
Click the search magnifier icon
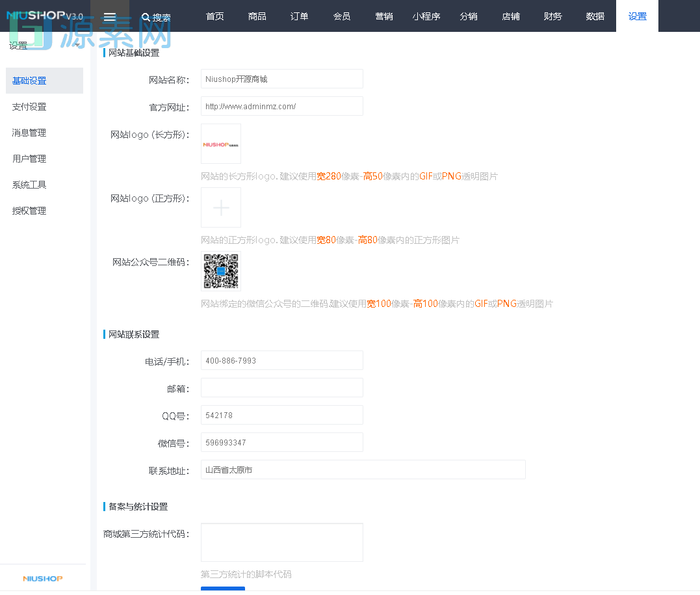click(146, 18)
